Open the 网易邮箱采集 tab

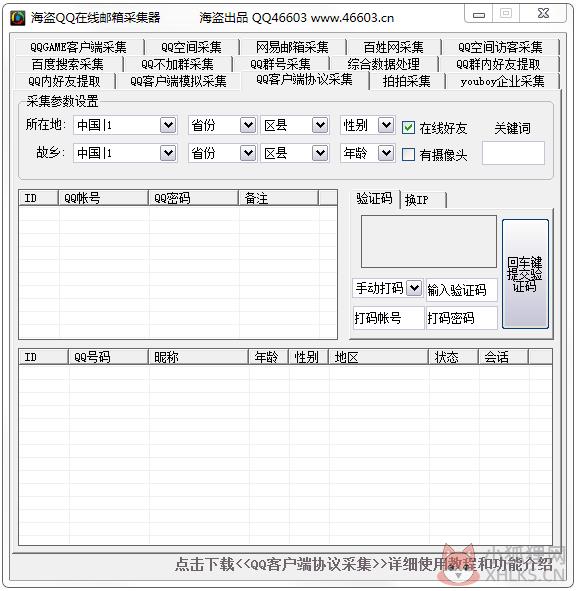pos(292,47)
